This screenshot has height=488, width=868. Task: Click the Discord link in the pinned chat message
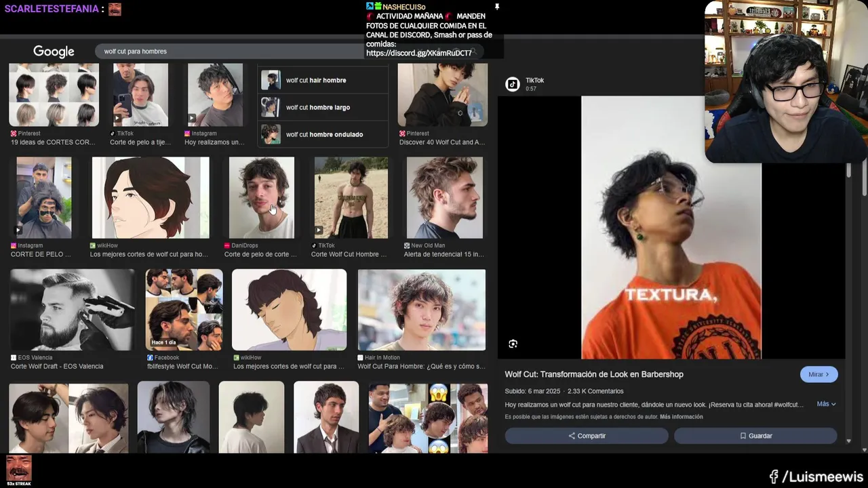pyautogui.click(x=419, y=53)
